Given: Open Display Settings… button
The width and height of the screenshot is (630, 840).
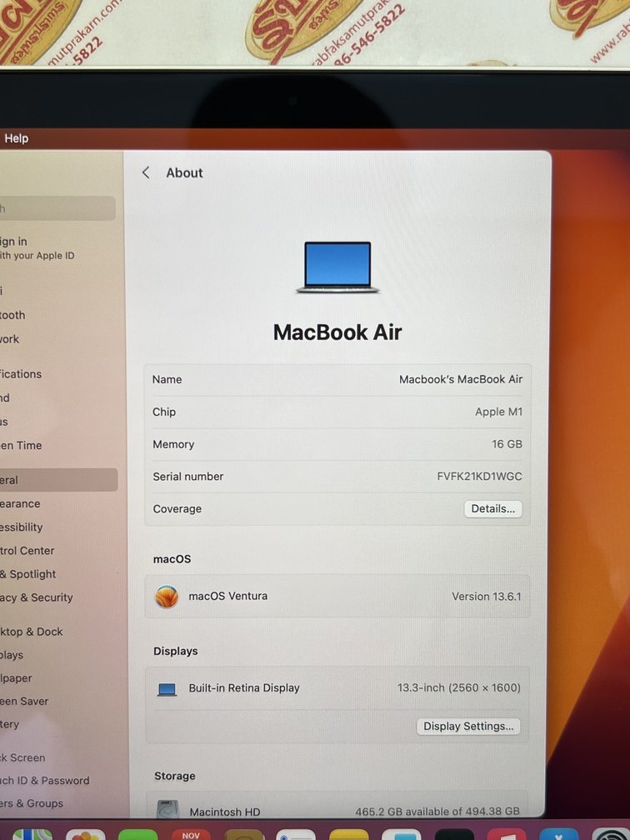Looking at the screenshot, I should click(468, 727).
